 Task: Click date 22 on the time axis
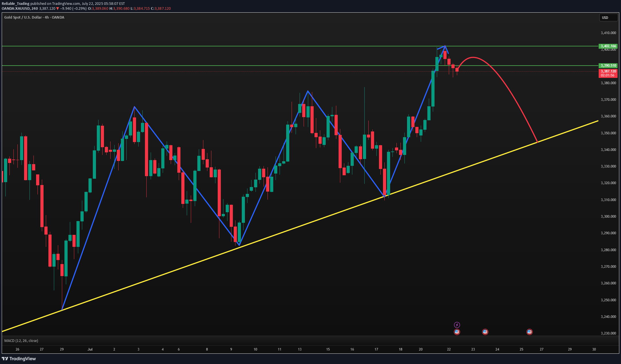click(x=449, y=349)
